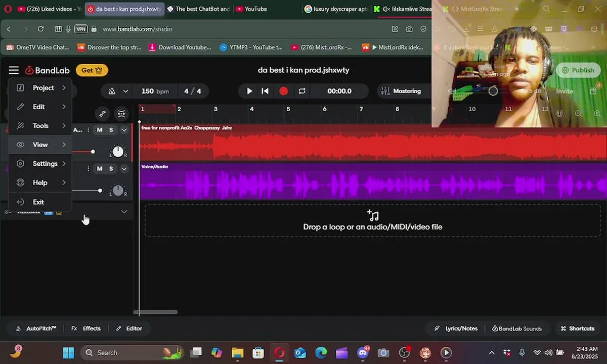Click the red track's volume slider handle

click(x=93, y=152)
